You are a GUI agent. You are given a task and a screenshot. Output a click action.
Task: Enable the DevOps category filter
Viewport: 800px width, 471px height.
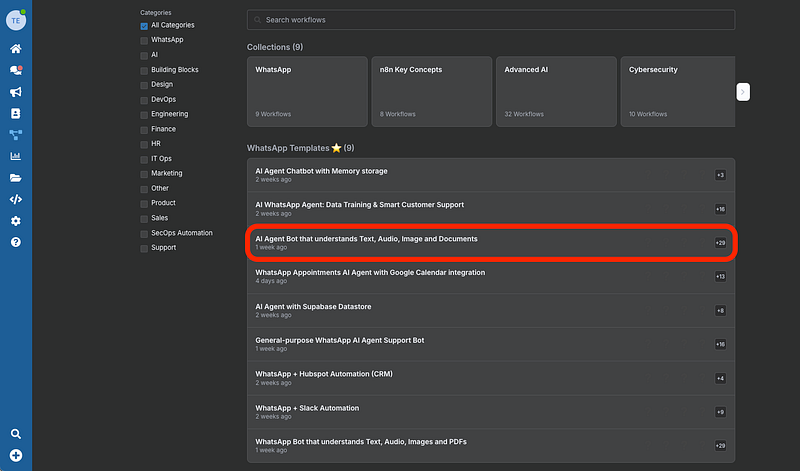click(144, 99)
